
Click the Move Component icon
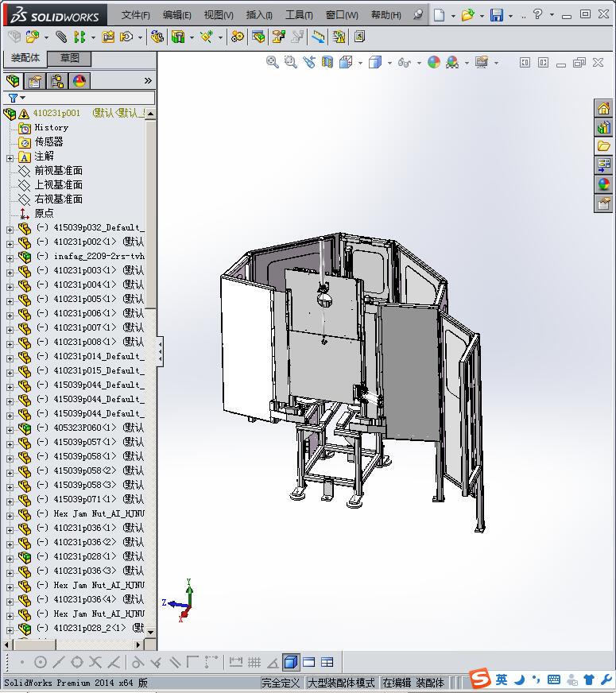click(127, 37)
